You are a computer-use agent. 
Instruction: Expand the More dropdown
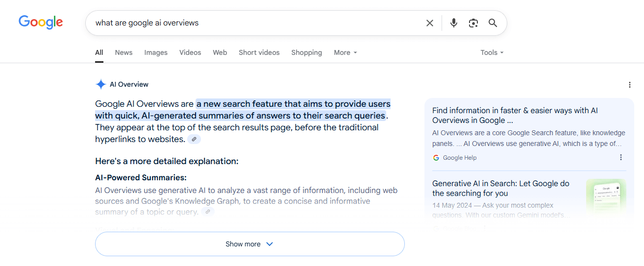(346, 52)
